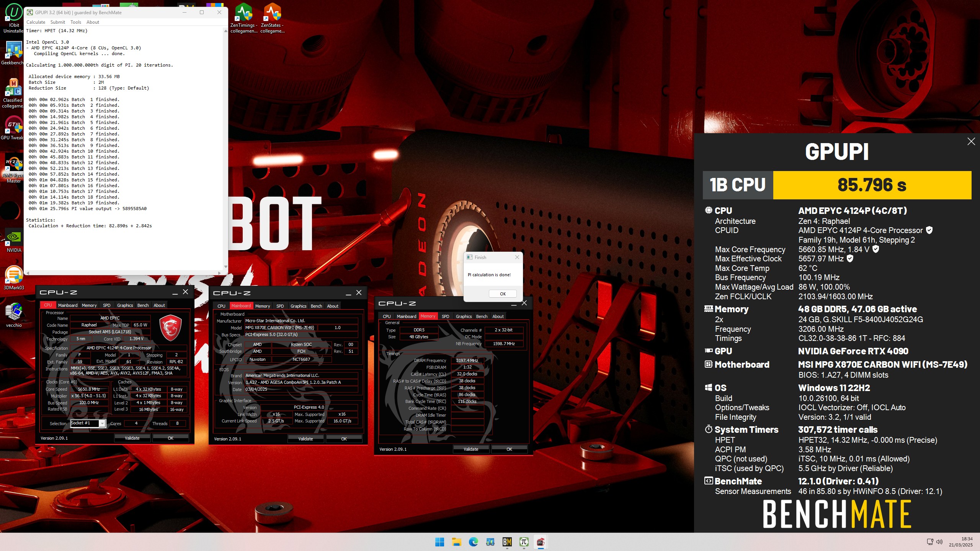Open SPD tab in middle CPU-Z window

point(280,306)
